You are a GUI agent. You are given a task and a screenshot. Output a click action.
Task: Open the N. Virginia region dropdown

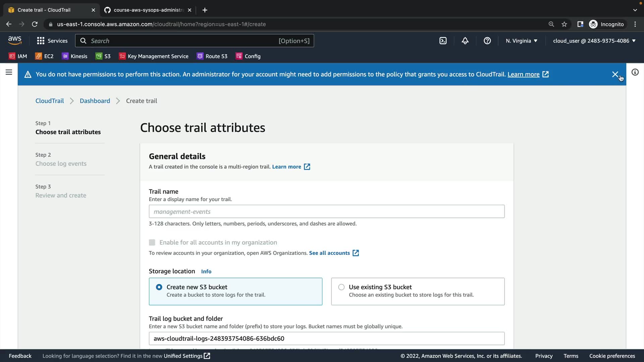tap(521, 41)
